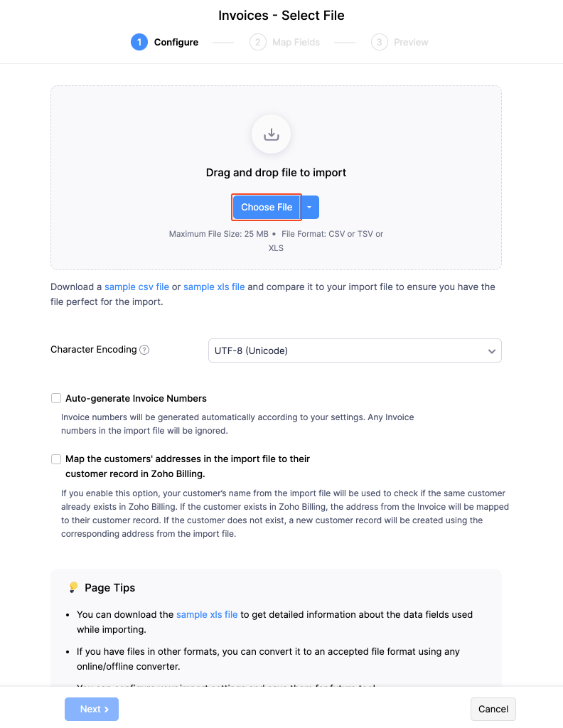The height and width of the screenshot is (728, 563).
Task: Click the Cancel button
Action: click(493, 709)
